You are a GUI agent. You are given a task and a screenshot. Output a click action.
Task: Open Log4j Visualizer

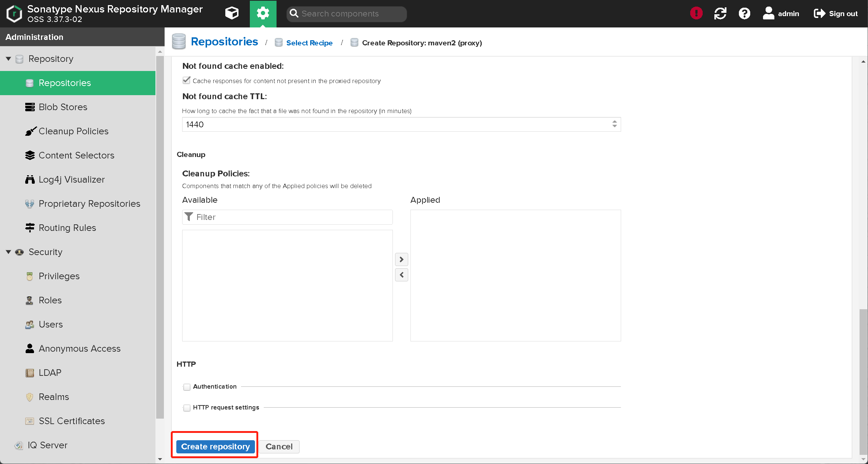78,179
